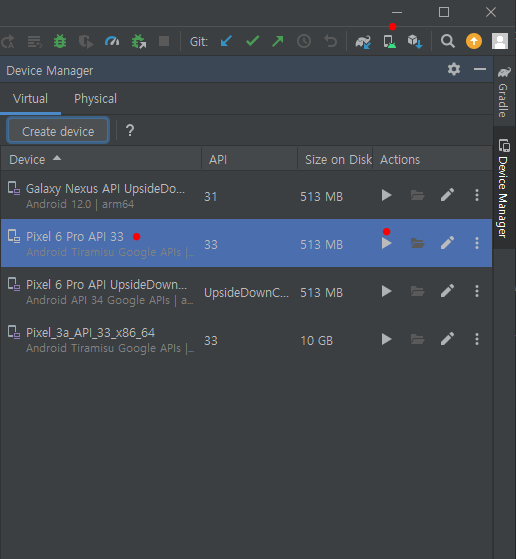
Task: Sort by Device column header
Action: [101, 159]
